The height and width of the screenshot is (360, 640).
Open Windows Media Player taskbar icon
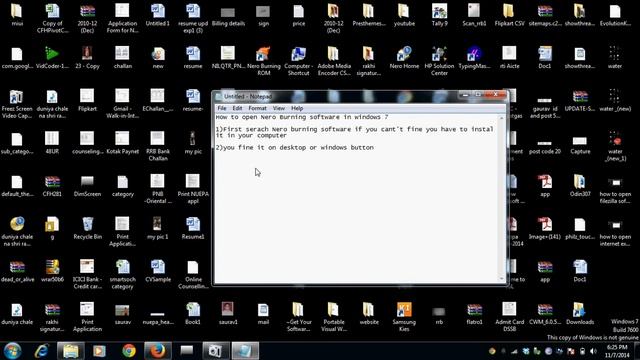click(x=99, y=351)
